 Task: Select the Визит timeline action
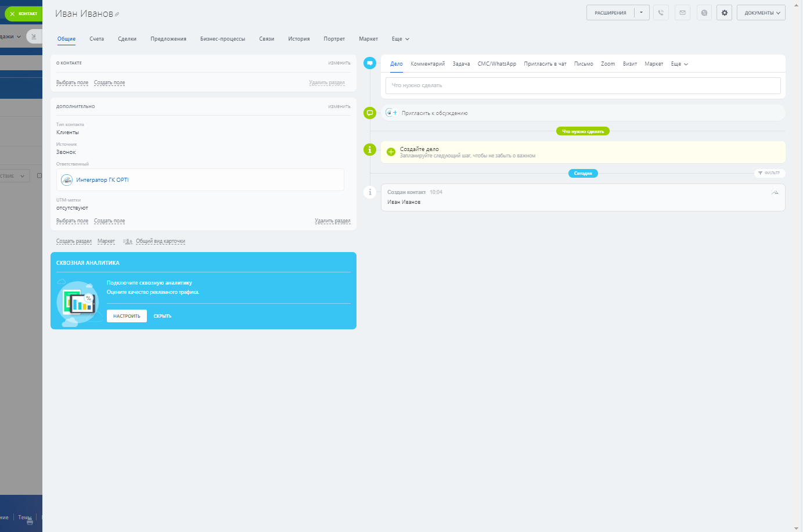630,64
